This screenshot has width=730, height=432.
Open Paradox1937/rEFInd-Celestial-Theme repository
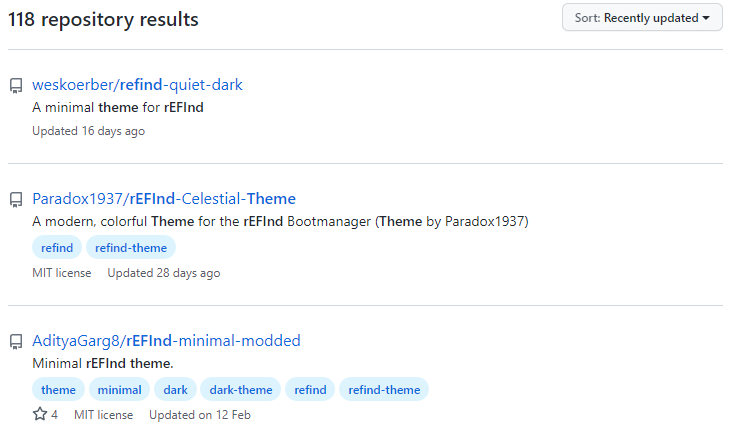point(164,199)
